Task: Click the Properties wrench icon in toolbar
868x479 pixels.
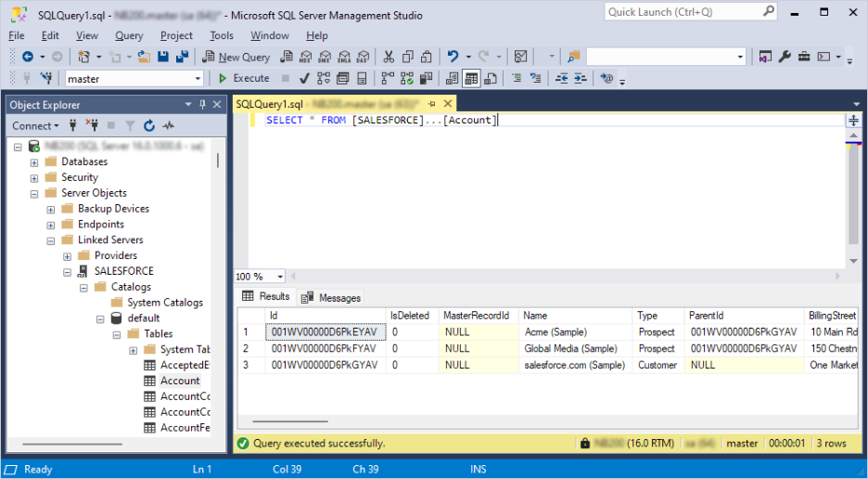Action: pos(785,58)
